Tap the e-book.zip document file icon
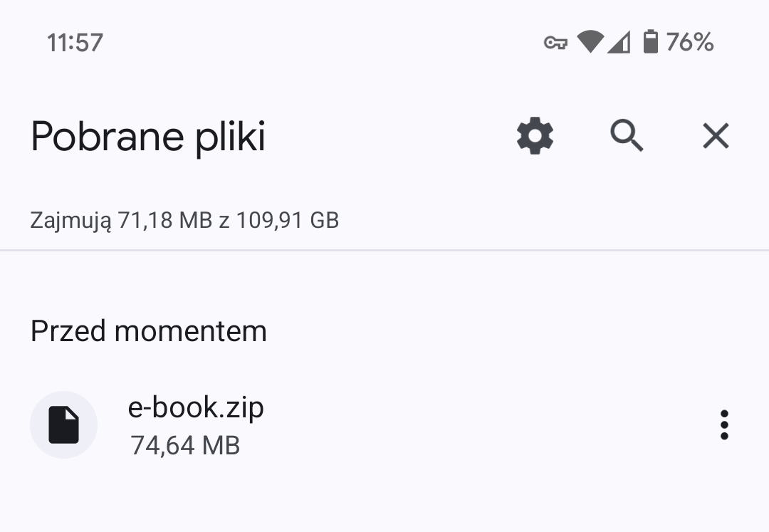The height and width of the screenshot is (532, 769). coord(64,424)
